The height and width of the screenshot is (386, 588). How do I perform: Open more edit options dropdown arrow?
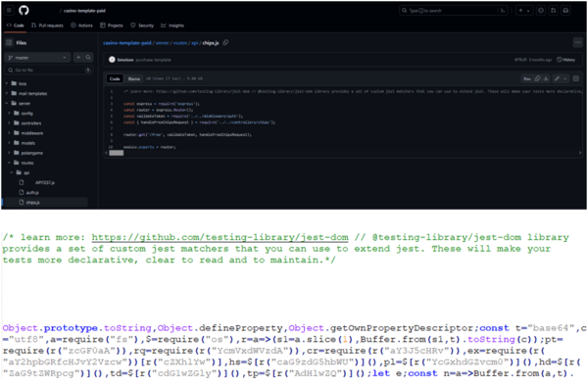(x=565, y=78)
